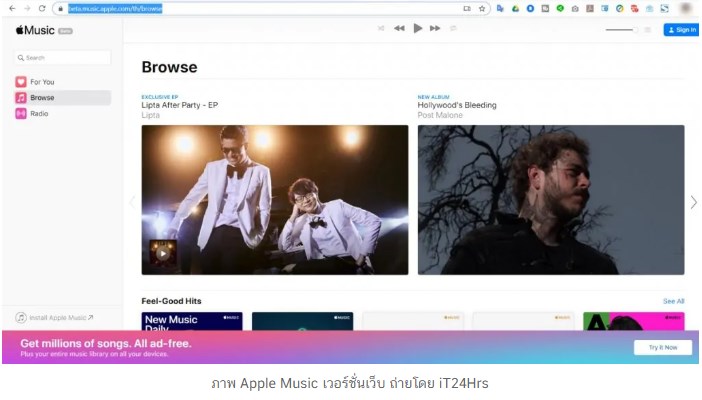702x400 pixels.
Task: Click the Google Translate extension icon
Action: point(500,9)
